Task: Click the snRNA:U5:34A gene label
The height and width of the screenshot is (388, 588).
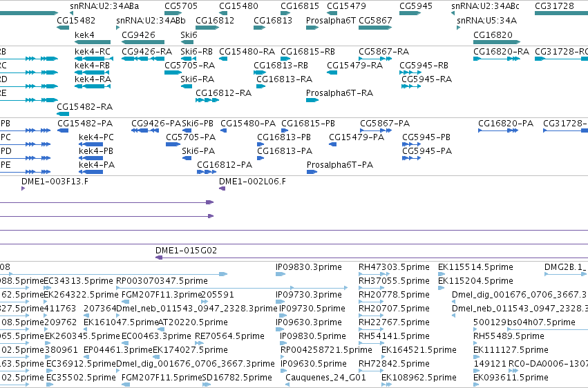Action: 486,20
